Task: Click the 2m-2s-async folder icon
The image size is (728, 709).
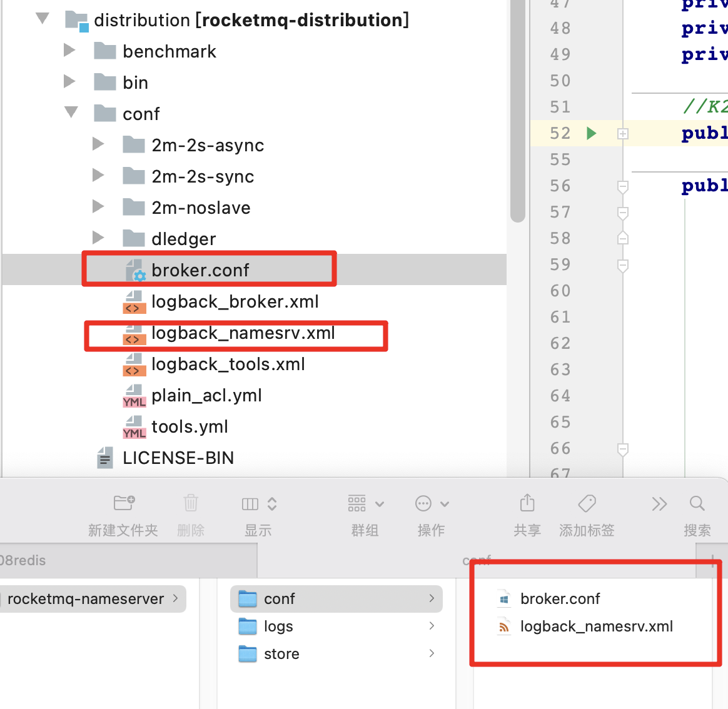Action: point(134,145)
